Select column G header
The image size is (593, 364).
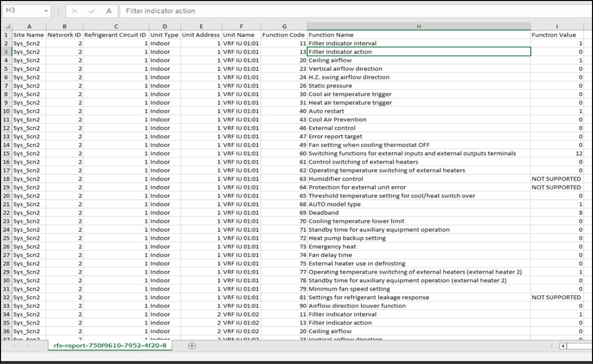tap(284, 26)
